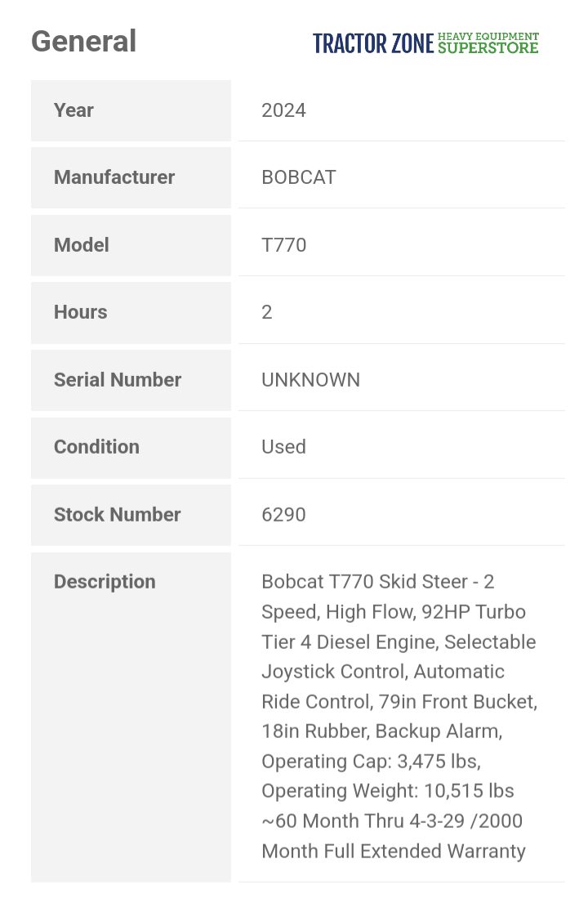Select the Stock Number label cell

click(131, 515)
